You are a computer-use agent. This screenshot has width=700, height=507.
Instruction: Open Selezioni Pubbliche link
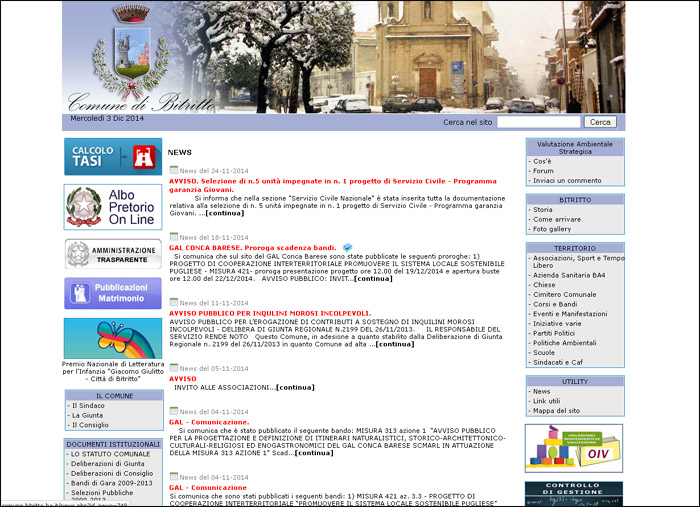[x=102, y=493]
